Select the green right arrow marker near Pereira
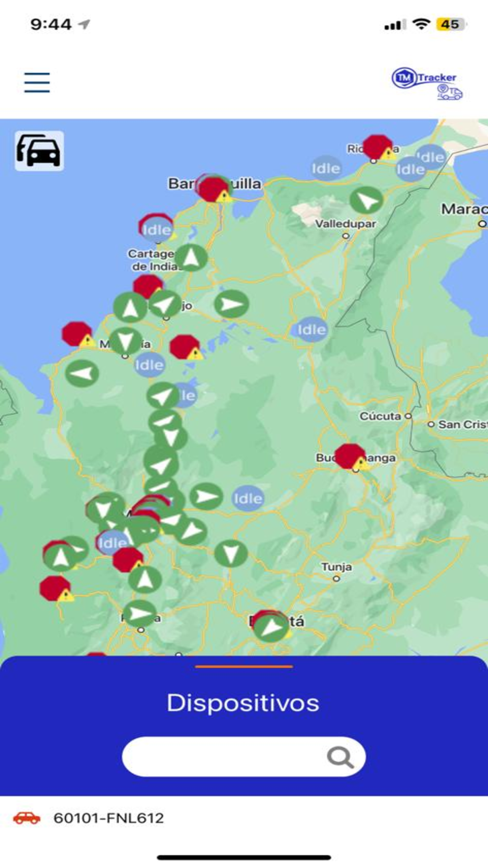The image size is (488, 868). [140, 614]
